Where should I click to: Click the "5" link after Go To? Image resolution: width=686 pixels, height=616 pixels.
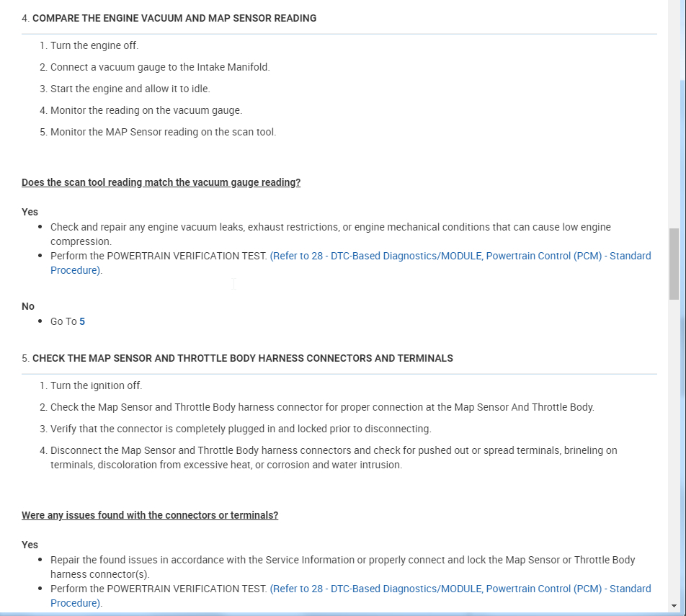[x=82, y=321]
